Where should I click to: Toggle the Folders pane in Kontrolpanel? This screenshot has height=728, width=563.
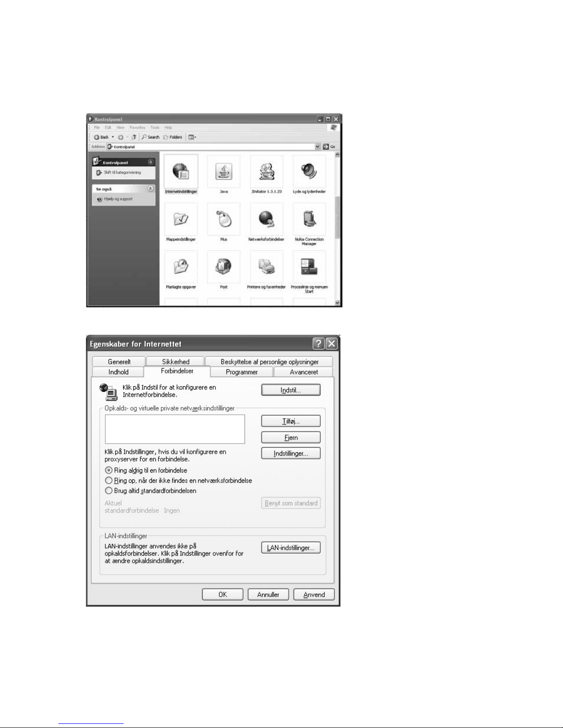pos(173,137)
